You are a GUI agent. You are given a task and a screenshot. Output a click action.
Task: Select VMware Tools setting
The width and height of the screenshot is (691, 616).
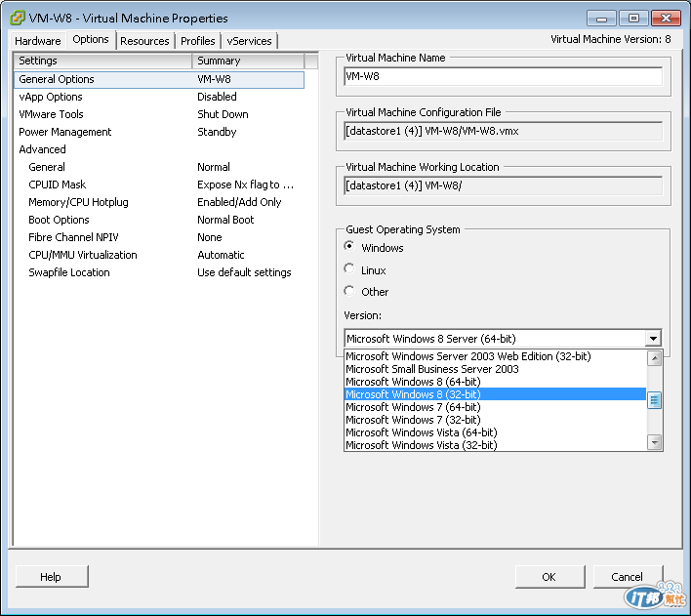pos(159,114)
